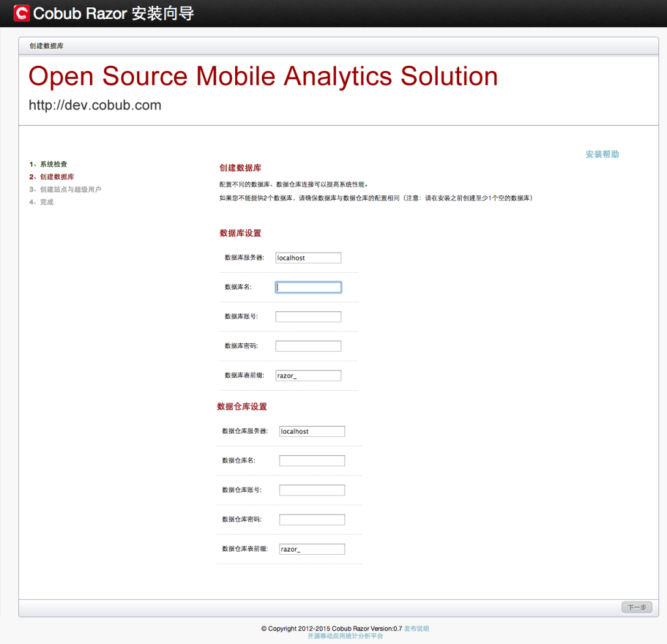667x644 pixels.
Task: Click the http://dev.cobub.com URL text
Action: pyautogui.click(x=95, y=105)
